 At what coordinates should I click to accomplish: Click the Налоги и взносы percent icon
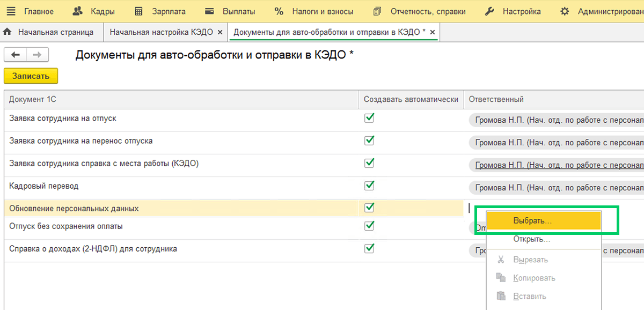279,11
